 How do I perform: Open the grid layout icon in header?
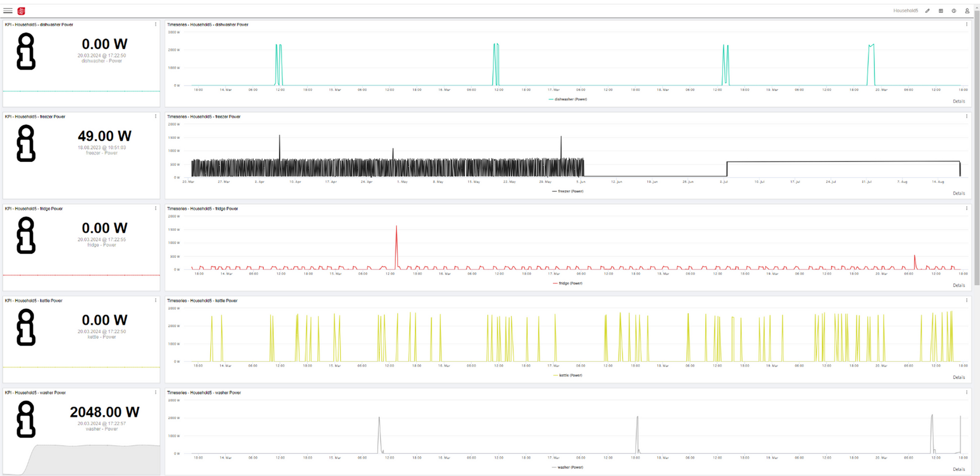pyautogui.click(x=941, y=11)
